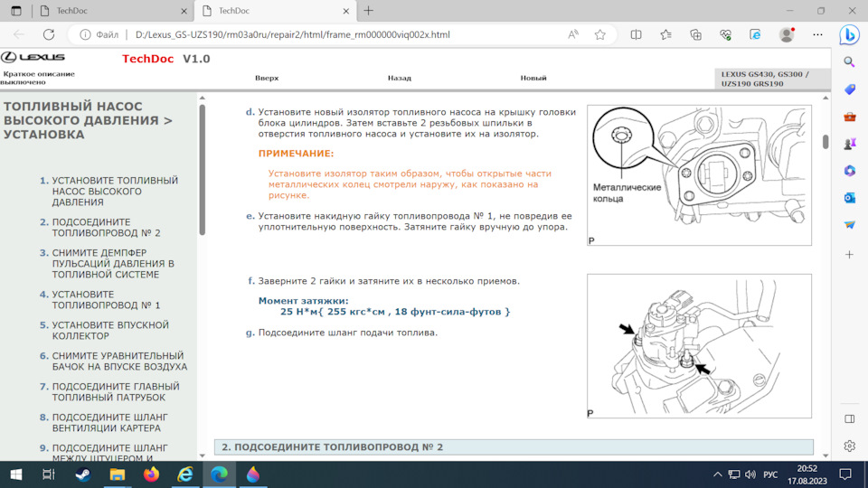This screenshot has width=868, height=488.
Task: View site information icon in address bar
Action: coord(85,34)
